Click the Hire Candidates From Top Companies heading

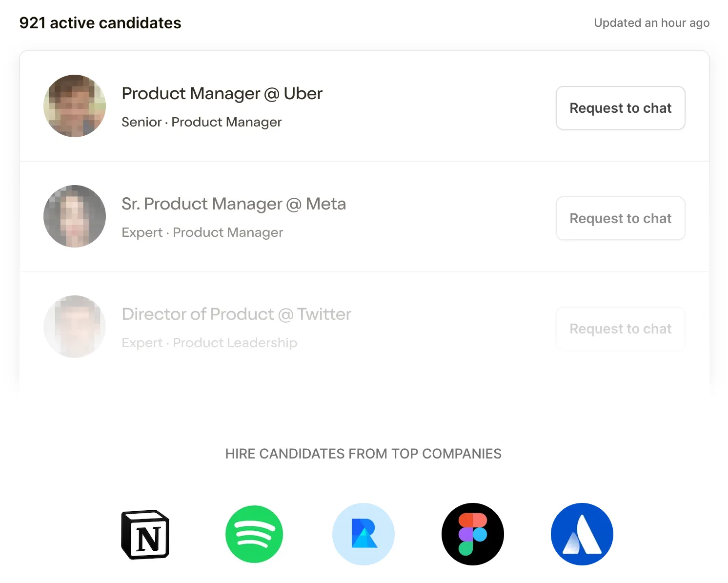click(x=364, y=454)
